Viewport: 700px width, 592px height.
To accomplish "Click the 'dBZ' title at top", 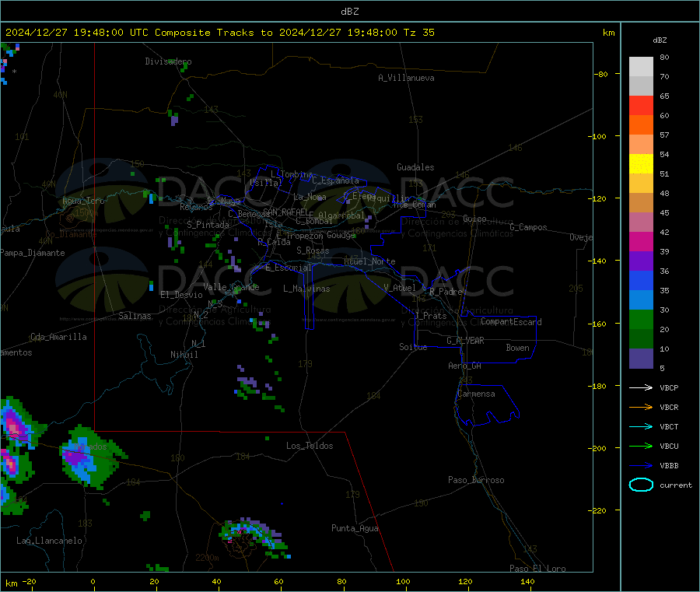I will [349, 12].
